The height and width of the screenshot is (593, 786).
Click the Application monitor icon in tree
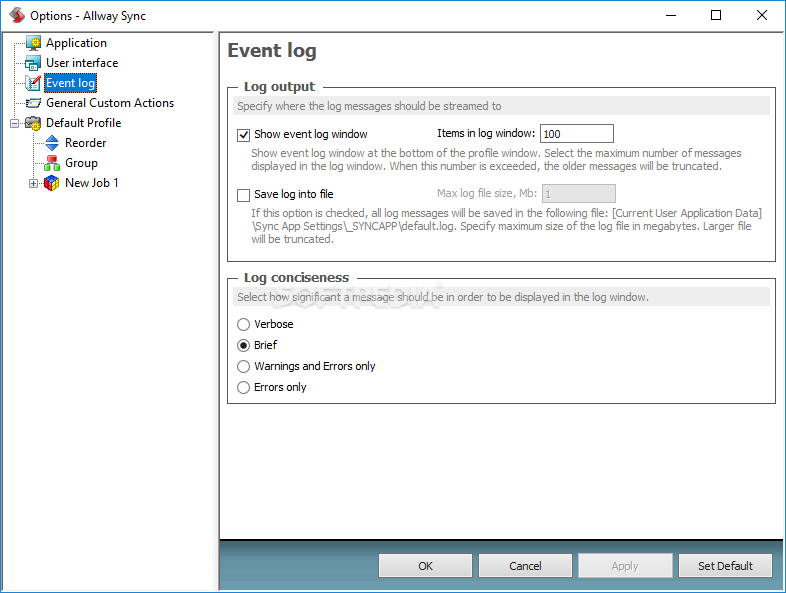point(34,43)
